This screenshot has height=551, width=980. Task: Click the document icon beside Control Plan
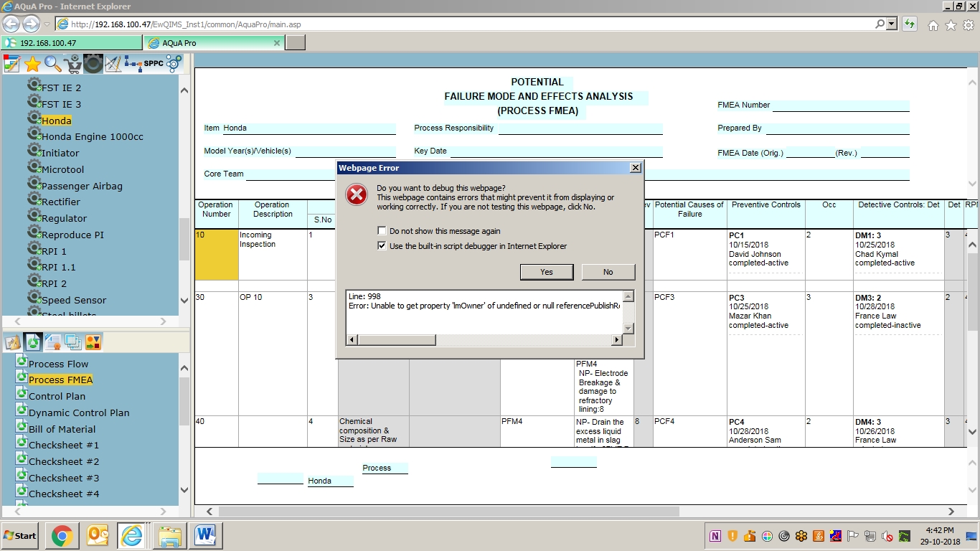click(x=22, y=393)
